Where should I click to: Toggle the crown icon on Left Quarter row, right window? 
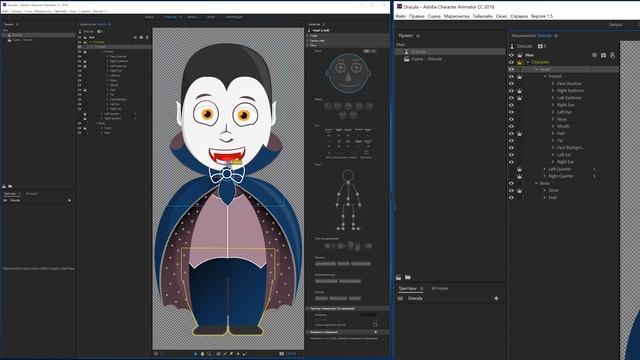[x=520, y=169]
